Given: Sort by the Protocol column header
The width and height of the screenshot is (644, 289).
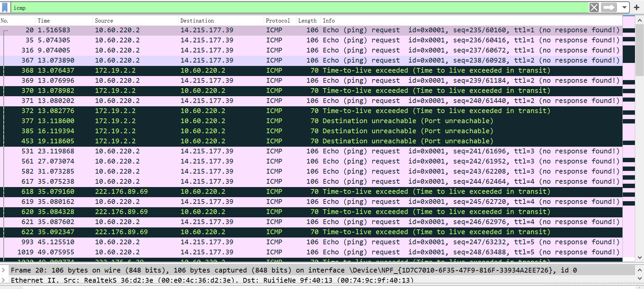Looking at the screenshot, I should pyautogui.click(x=280, y=21).
